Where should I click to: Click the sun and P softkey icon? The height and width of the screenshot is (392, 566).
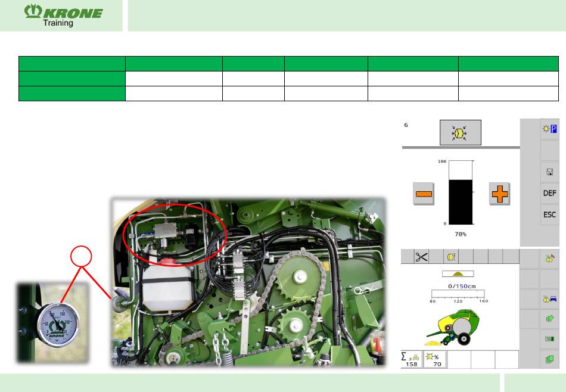(x=549, y=129)
